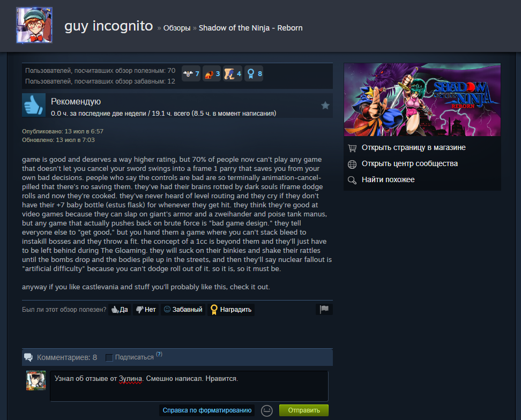Click Открыть страницу в магазине
Image resolution: width=521 pixels, height=420 pixels.
[x=413, y=147]
